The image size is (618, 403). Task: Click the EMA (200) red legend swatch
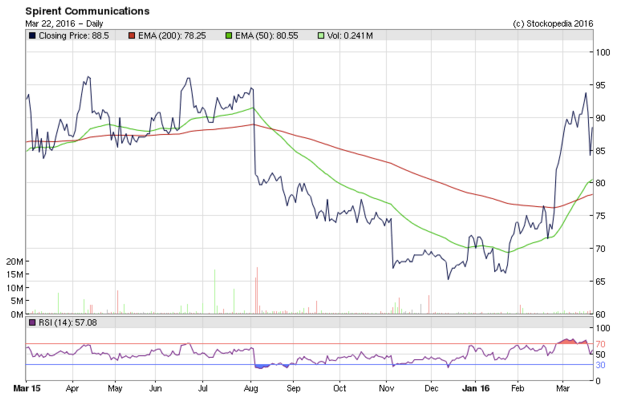click(132, 36)
